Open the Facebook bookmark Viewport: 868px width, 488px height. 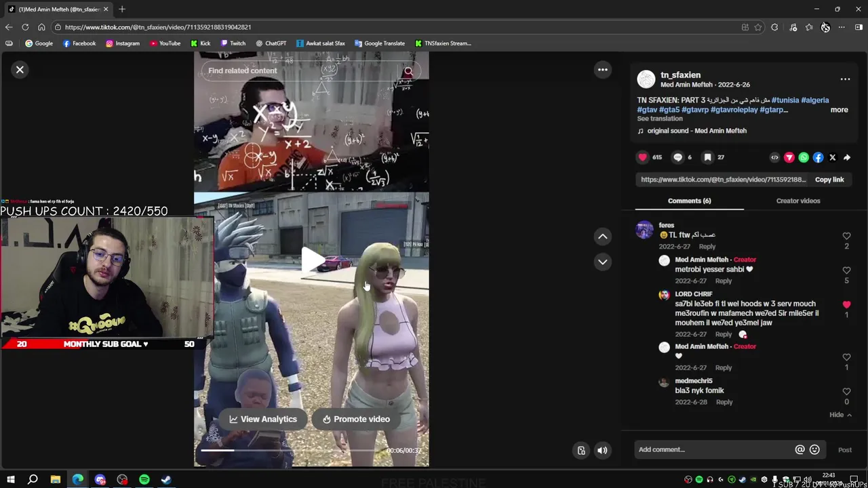pyautogui.click(x=79, y=43)
